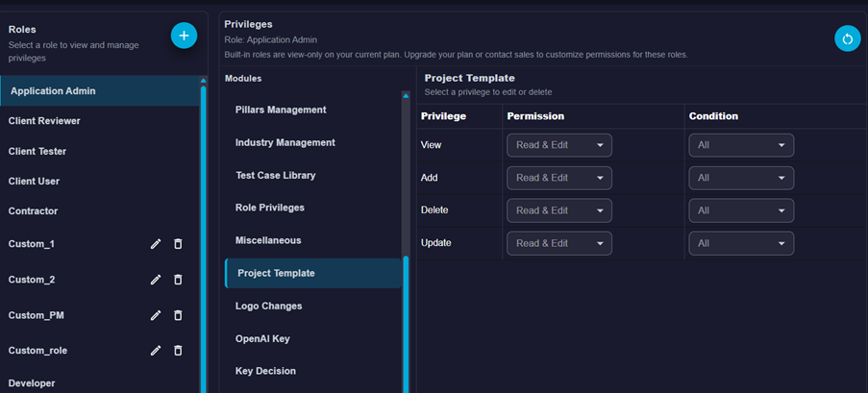Open the Condition dropdown for View
The height and width of the screenshot is (393, 868).
[x=741, y=145]
